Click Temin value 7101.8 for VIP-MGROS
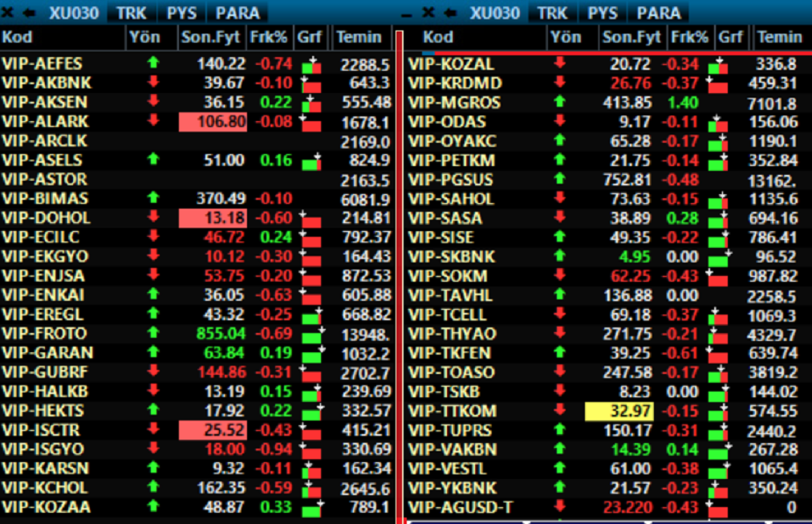The height and width of the screenshot is (524, 812). point(772,104)
